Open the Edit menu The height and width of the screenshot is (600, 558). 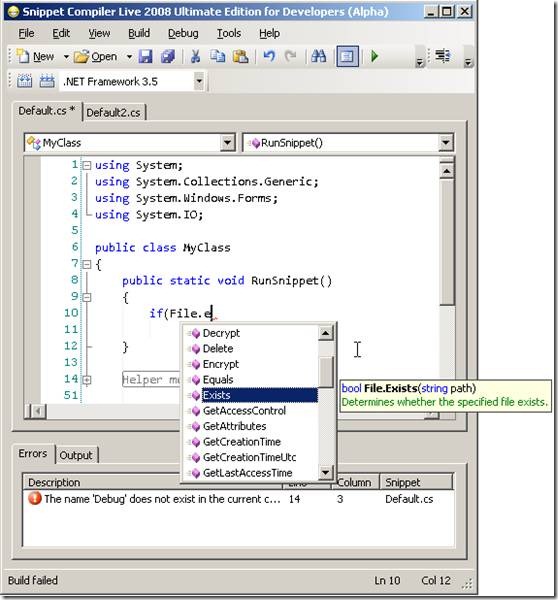[61, 34]
